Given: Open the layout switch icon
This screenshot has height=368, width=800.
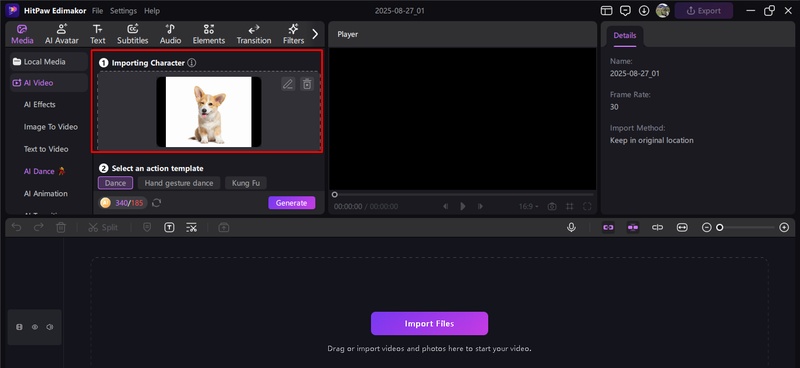Looking at the screenshot, I should pyautogui.click(x=606, y=11).
